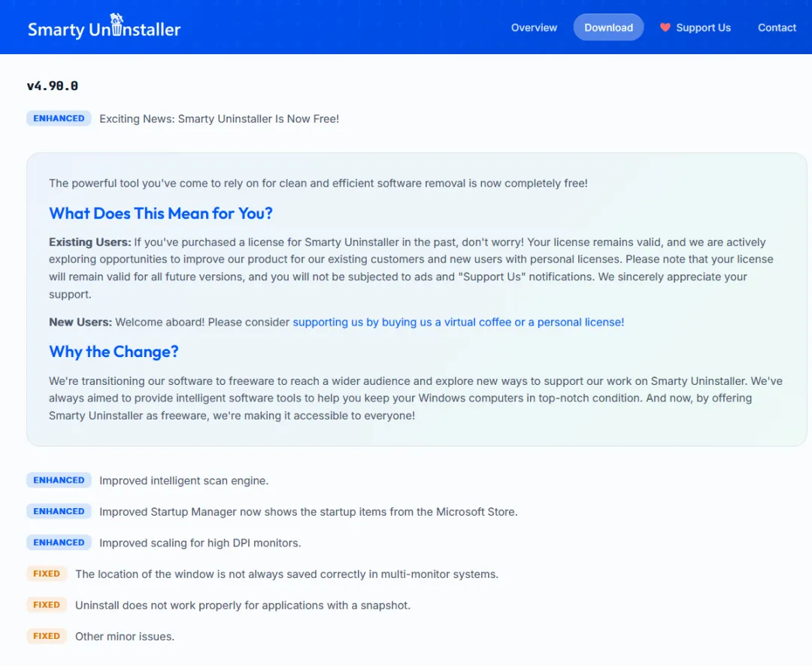Click Improved Startup Manager entry text

tap(309, 512)
